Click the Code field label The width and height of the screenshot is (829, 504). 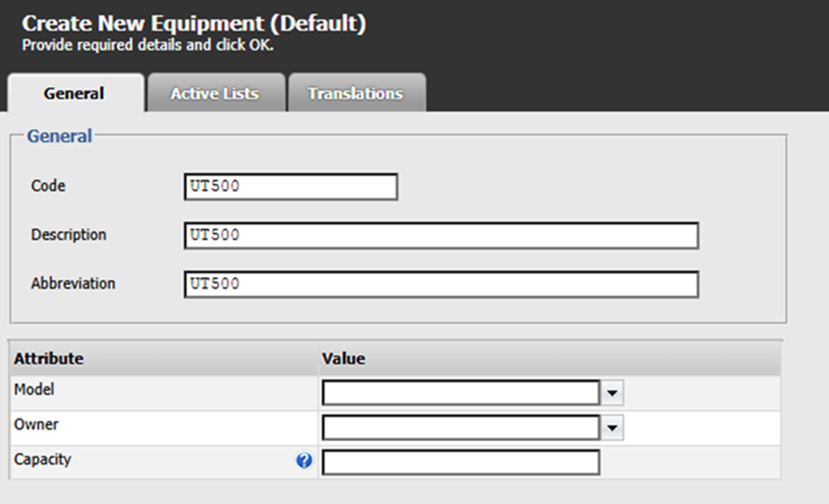click(x=48, y=186)
